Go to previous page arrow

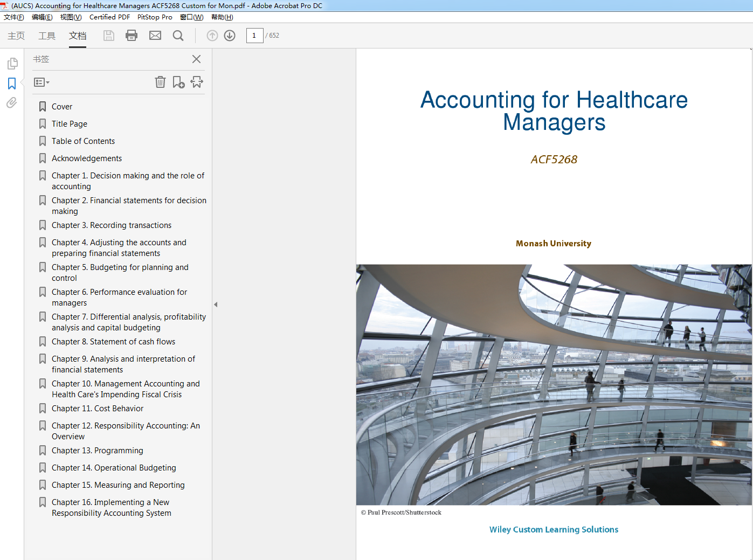click(212, 36)
